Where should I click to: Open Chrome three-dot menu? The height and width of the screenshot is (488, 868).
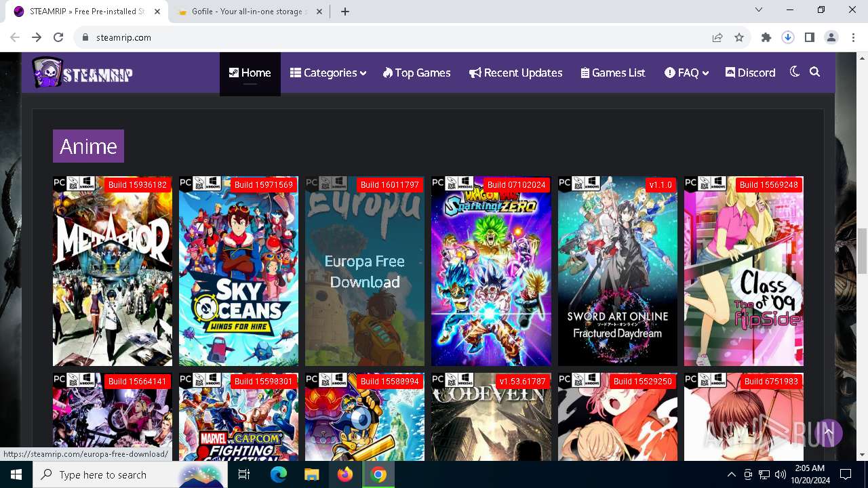point(853,37)
